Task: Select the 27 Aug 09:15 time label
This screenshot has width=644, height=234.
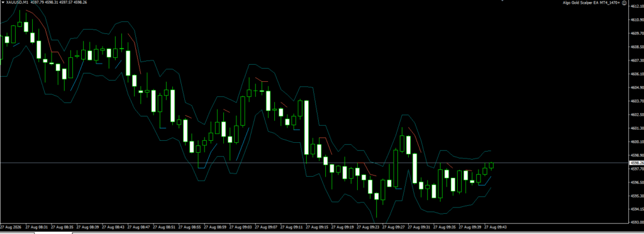Action: point(318,226)
